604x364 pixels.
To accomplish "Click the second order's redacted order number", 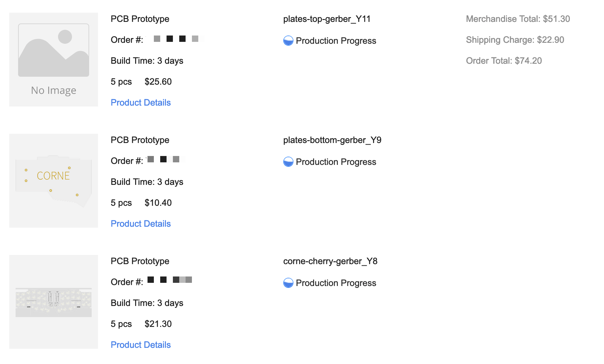I will pos(165,159).
